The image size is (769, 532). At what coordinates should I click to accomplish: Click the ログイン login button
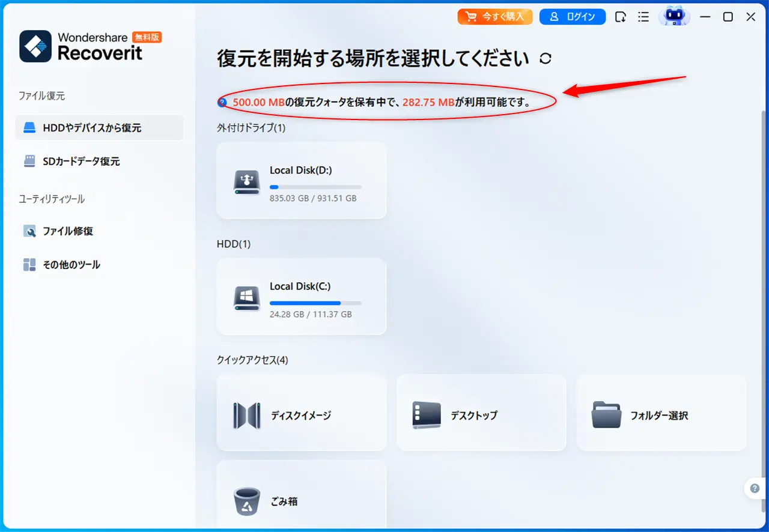(x=572, y=17)
